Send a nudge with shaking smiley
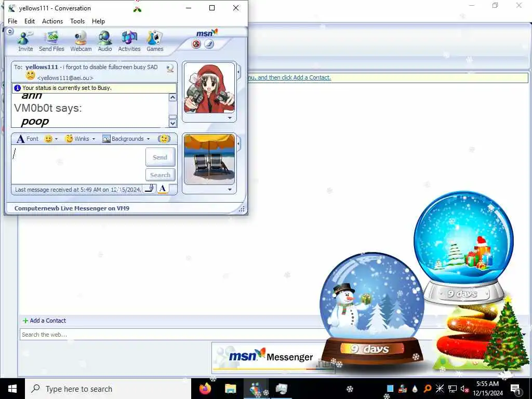Image resolution: width=532 pixels, height=399 pixels. pyautogui.click(x=164, y=139)
